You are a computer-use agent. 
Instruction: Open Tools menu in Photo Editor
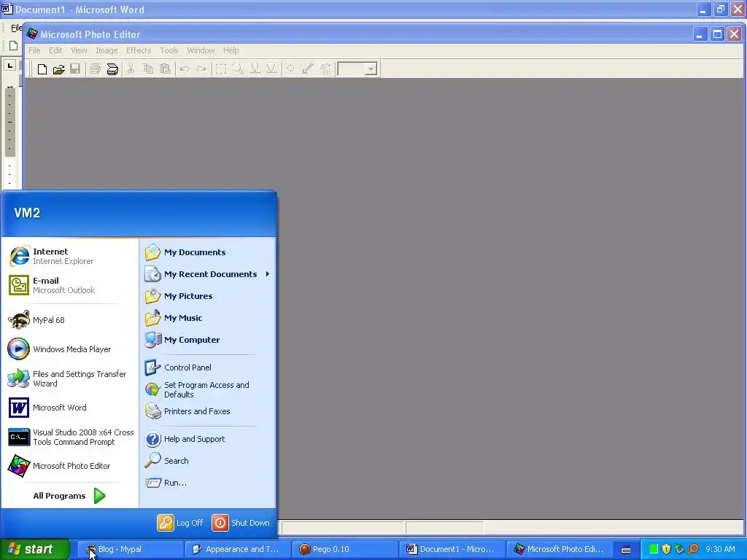pyautogui.click(x=169, y=50)
